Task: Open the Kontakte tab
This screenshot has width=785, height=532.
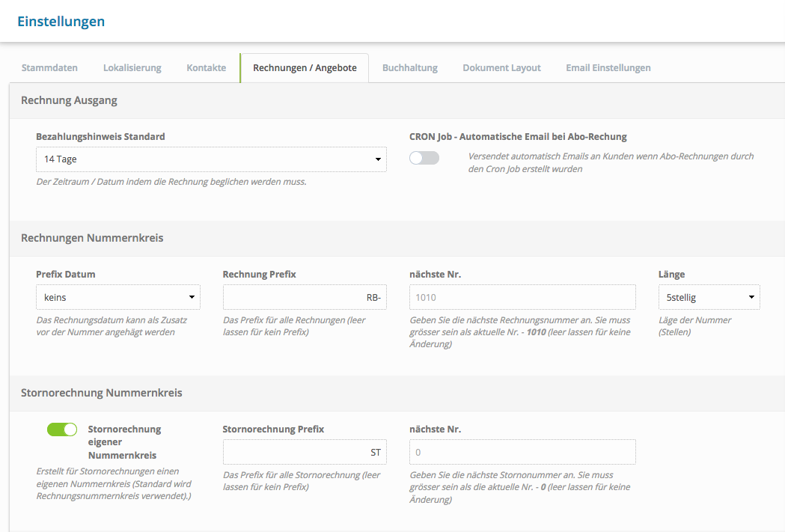Action: (207, 67)
